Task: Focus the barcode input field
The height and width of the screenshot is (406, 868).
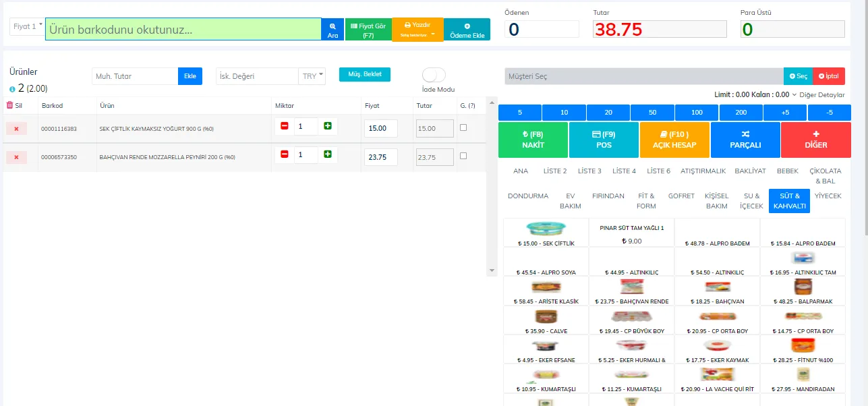Action: [x=183, y=29]
